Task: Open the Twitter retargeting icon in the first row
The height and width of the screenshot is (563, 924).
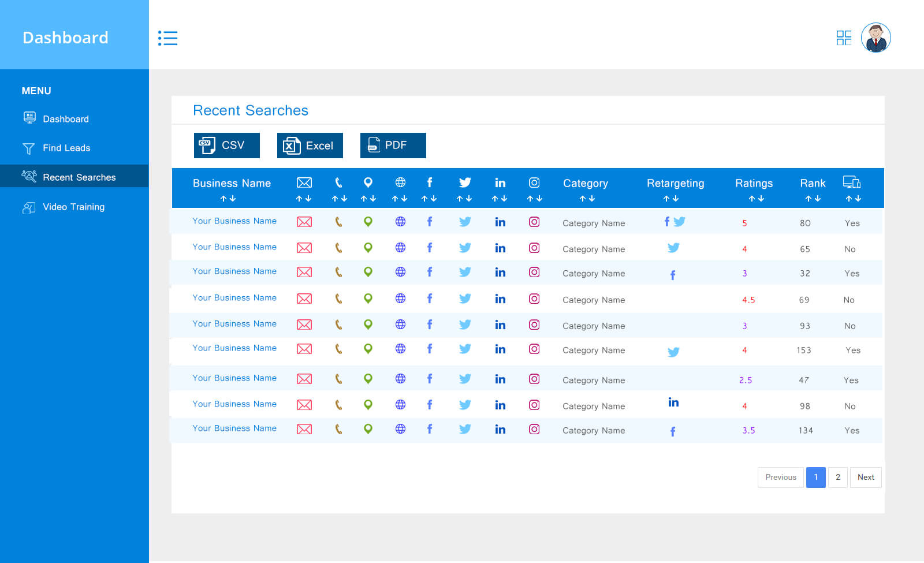Action: pos(680,221)
